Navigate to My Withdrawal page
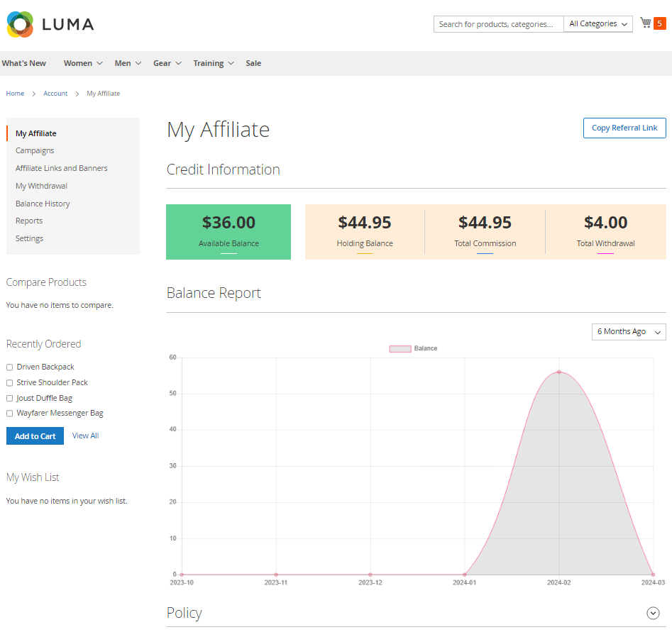 point(41,186)
